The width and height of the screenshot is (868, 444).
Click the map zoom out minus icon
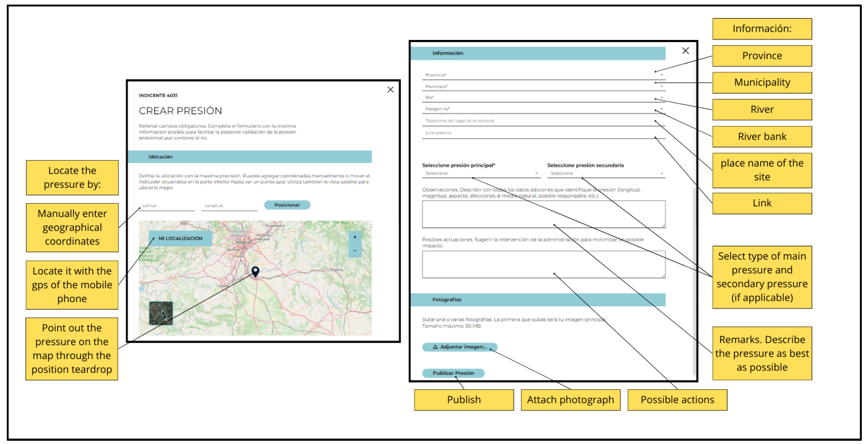pyautogui.click(x=355, y=251)
